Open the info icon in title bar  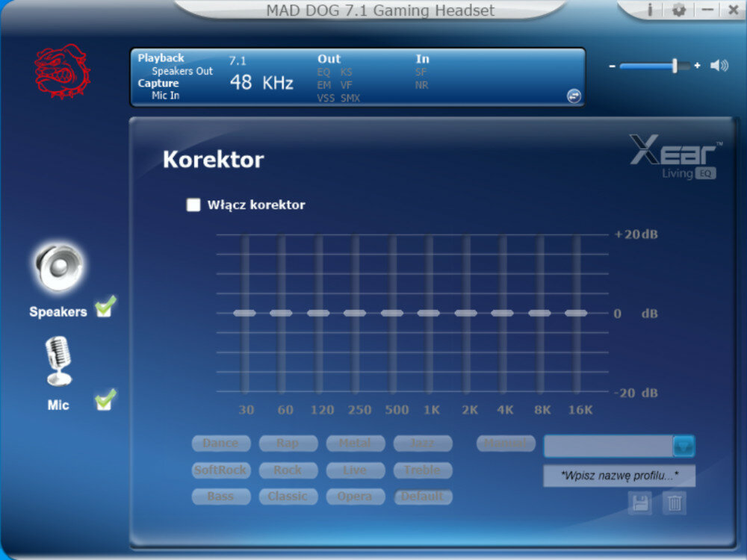pos(650,10)
